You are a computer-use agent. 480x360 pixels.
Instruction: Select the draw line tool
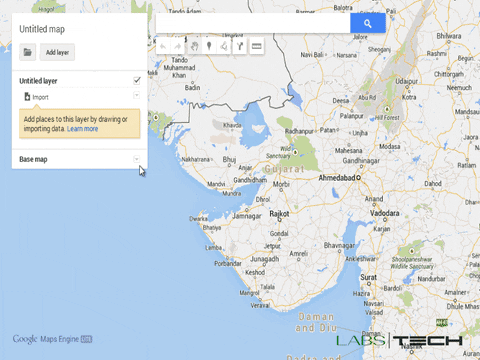224,46
